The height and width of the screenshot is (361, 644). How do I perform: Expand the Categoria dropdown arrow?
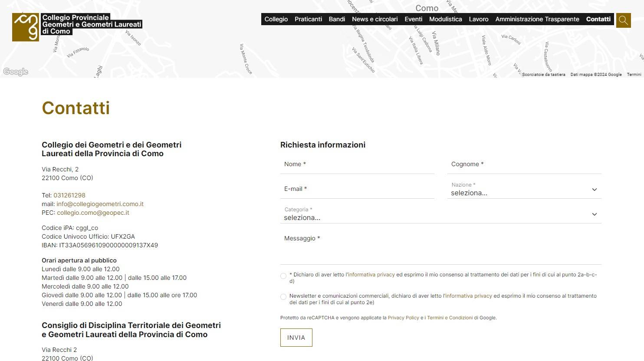(x=595, y=214)
